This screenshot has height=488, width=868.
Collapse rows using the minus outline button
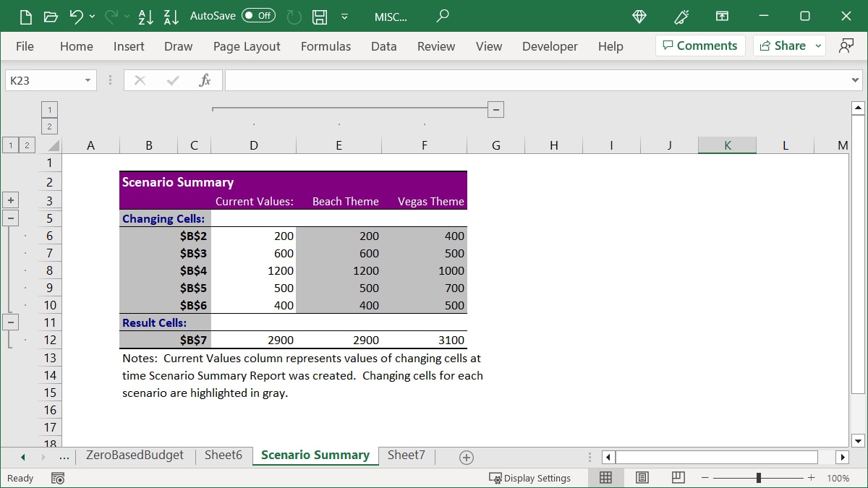(10, 218)
